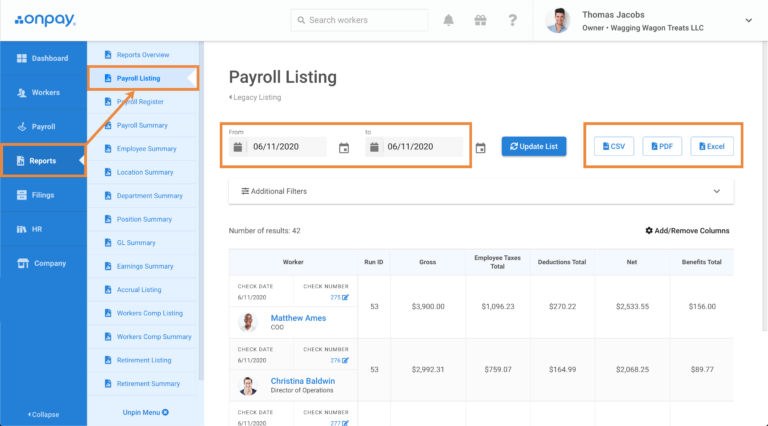Open Add/Remove Columns
The height and width of the screenshot is (426, 768).
[x=687, y=231]
